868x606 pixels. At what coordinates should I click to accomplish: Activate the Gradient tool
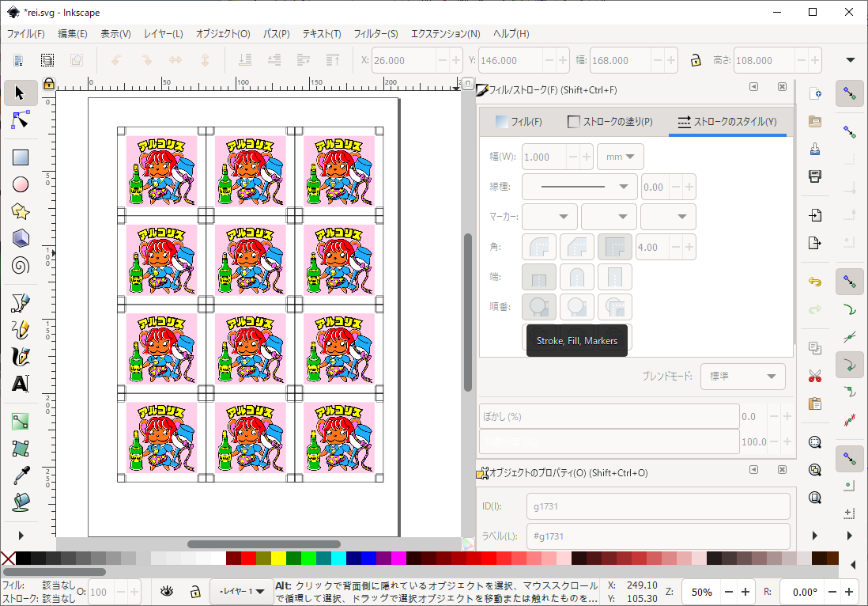tap(20, 422)
